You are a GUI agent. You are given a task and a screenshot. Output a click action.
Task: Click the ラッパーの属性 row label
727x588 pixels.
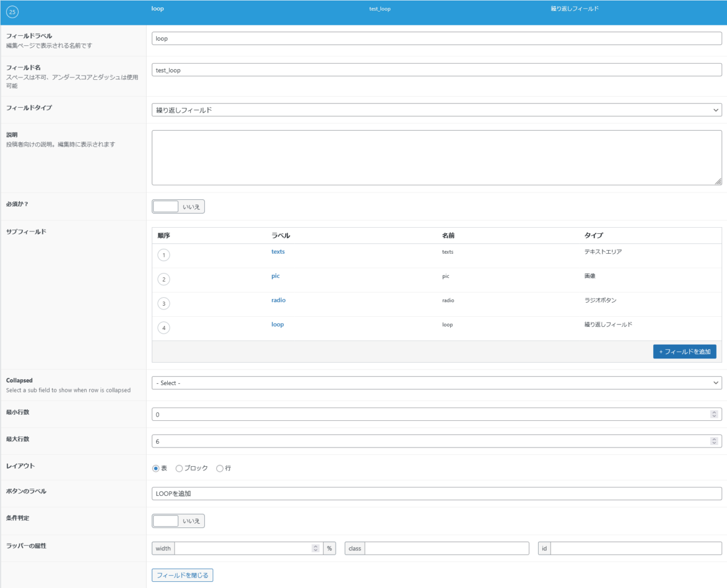[x=26, y=546]
